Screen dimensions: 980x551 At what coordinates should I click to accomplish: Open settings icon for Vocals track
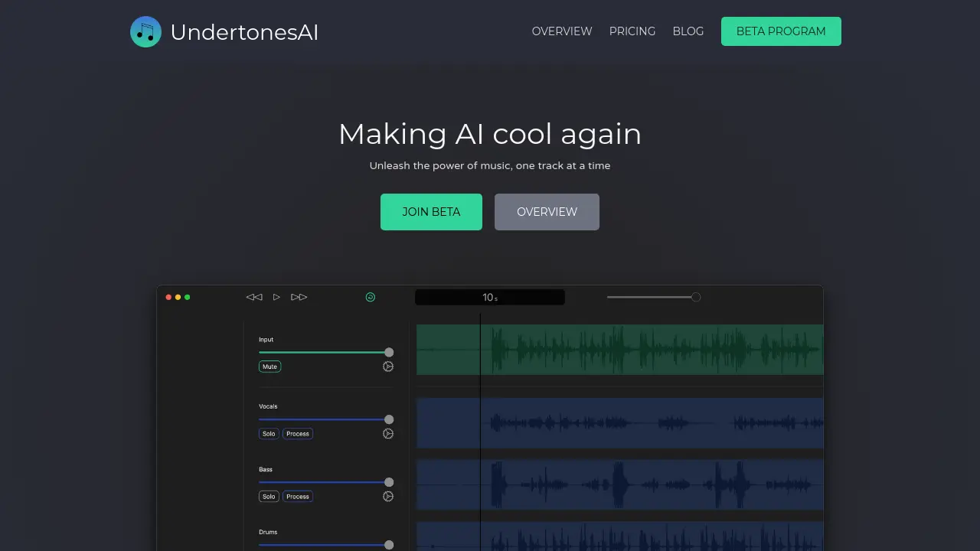(x=388, y=434)
